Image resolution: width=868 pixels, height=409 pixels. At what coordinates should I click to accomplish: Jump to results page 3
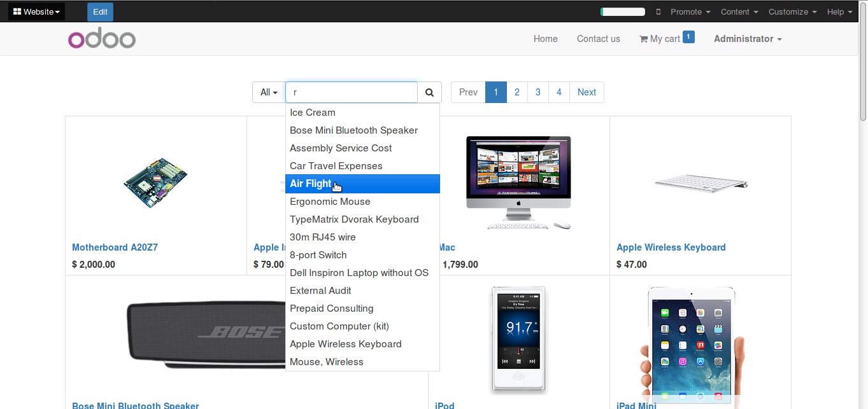click(x=537, y=92)
